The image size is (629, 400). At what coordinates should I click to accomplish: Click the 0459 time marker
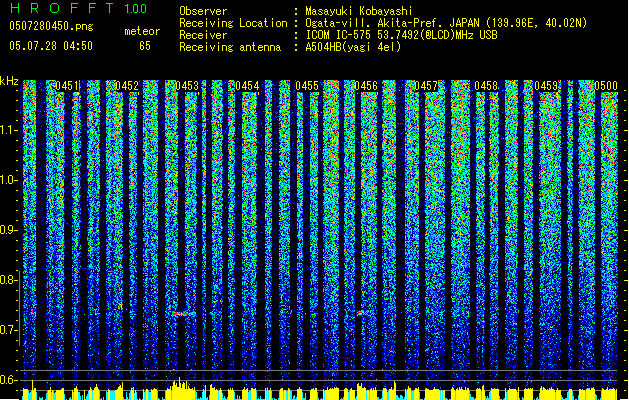click(x=546, y=86)
